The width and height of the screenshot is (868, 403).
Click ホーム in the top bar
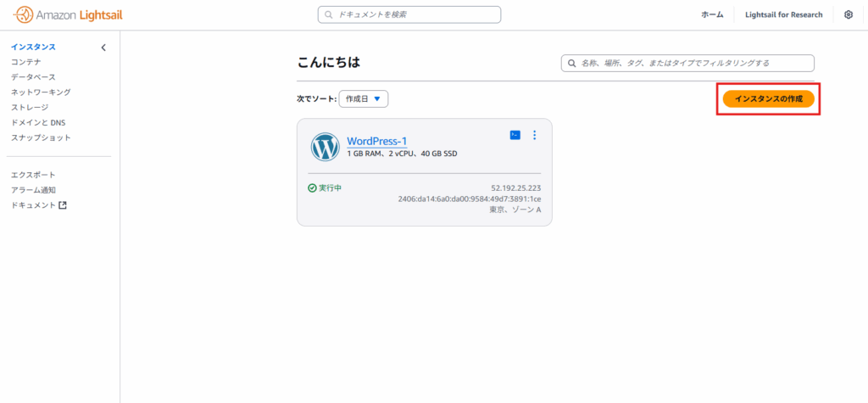click(712, 15)
